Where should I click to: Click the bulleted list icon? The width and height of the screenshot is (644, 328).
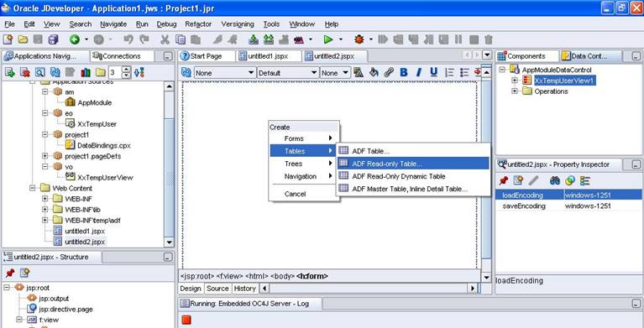coord(464,73)
